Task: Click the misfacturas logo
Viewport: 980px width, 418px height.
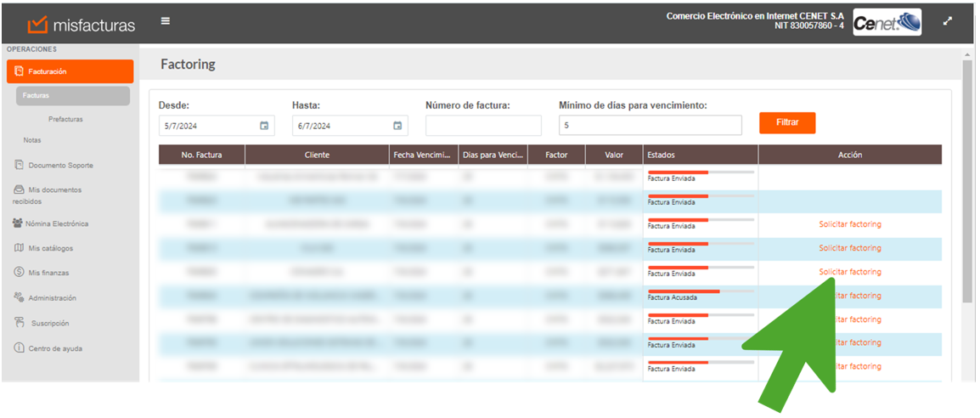Action: coord(82,25)
